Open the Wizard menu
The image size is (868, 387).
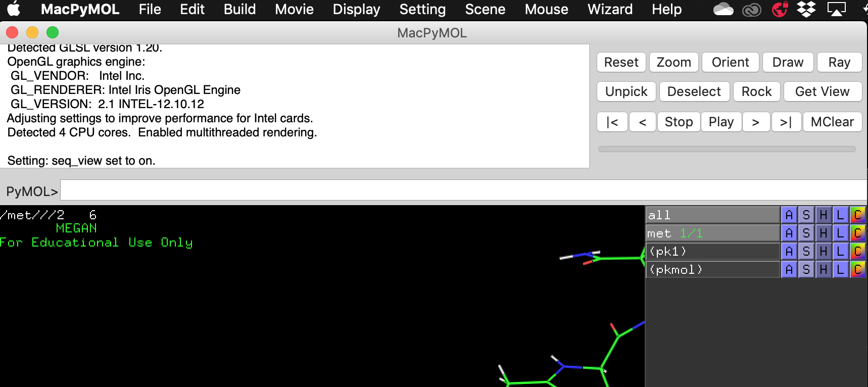coord(610,9)
